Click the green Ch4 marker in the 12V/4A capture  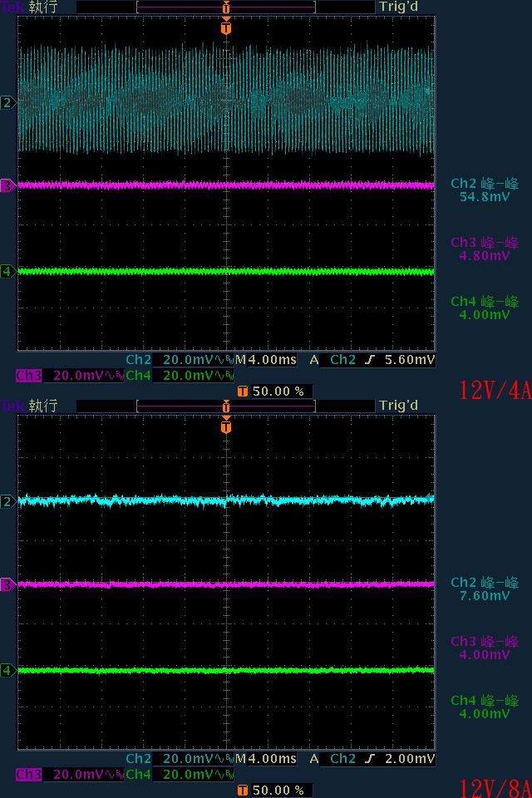[8, 272]
